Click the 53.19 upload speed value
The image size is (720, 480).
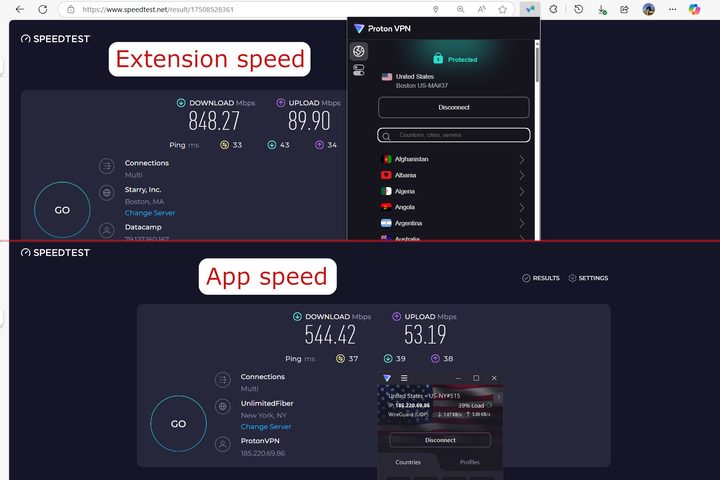click(425, 335)
